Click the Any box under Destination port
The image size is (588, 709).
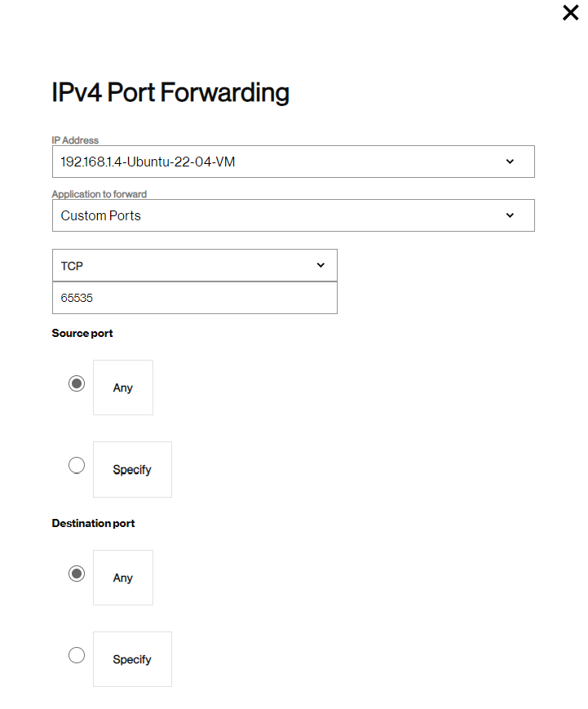(x=123, y=578)
